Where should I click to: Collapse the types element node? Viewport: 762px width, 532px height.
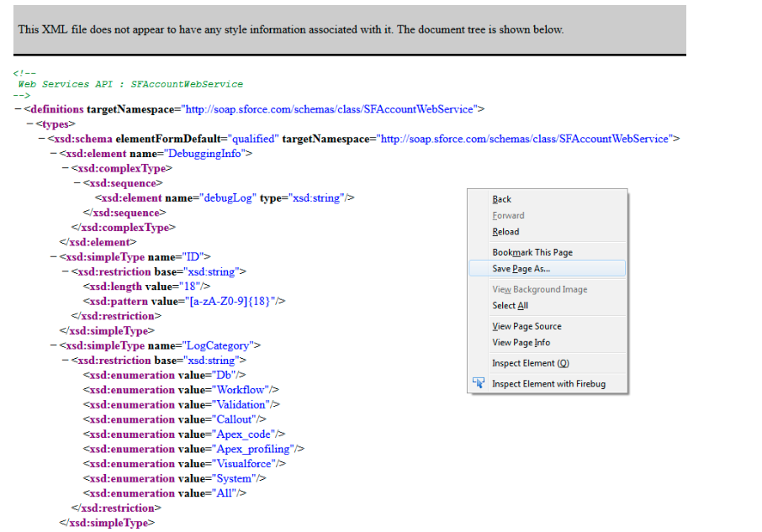[x=29, y=124]
